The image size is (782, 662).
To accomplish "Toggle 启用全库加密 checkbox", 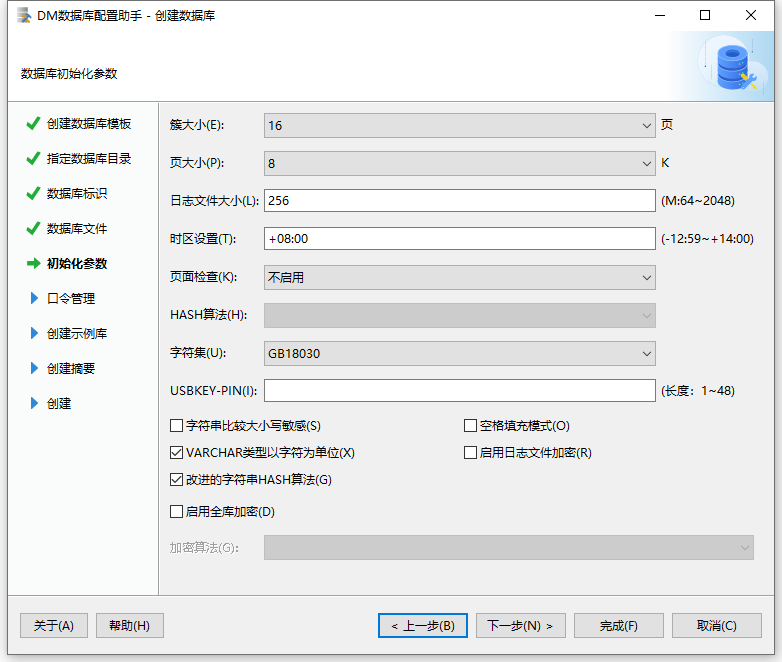I will [177, 512].
